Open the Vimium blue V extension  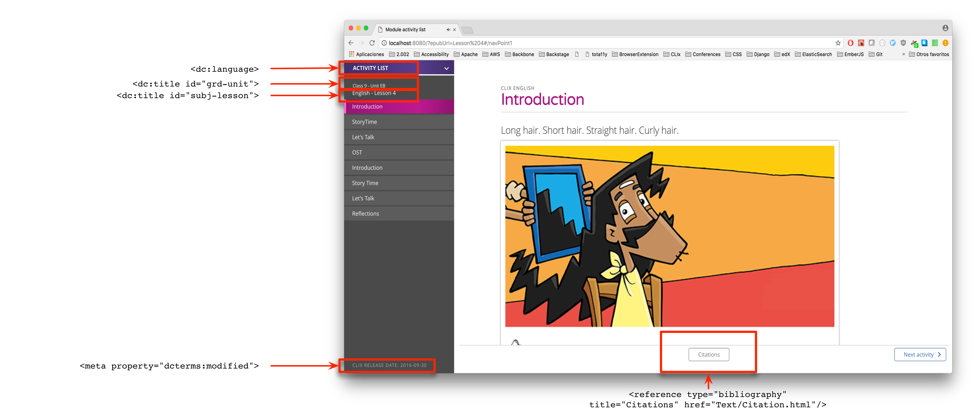click(x=893, y=43)
